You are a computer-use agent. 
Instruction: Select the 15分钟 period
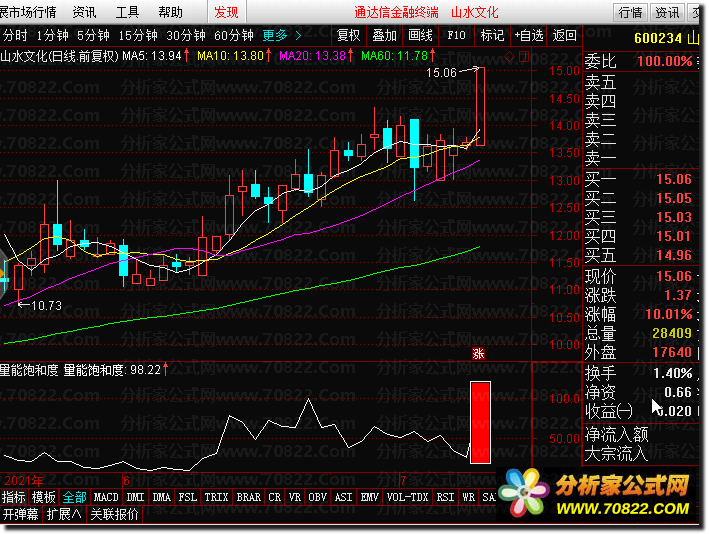point(138,35)
